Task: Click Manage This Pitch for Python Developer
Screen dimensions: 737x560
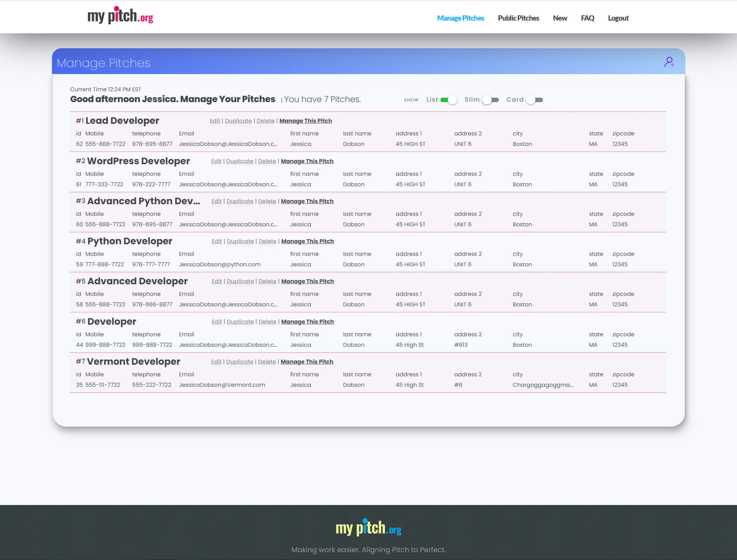Action: click(307, 241)
